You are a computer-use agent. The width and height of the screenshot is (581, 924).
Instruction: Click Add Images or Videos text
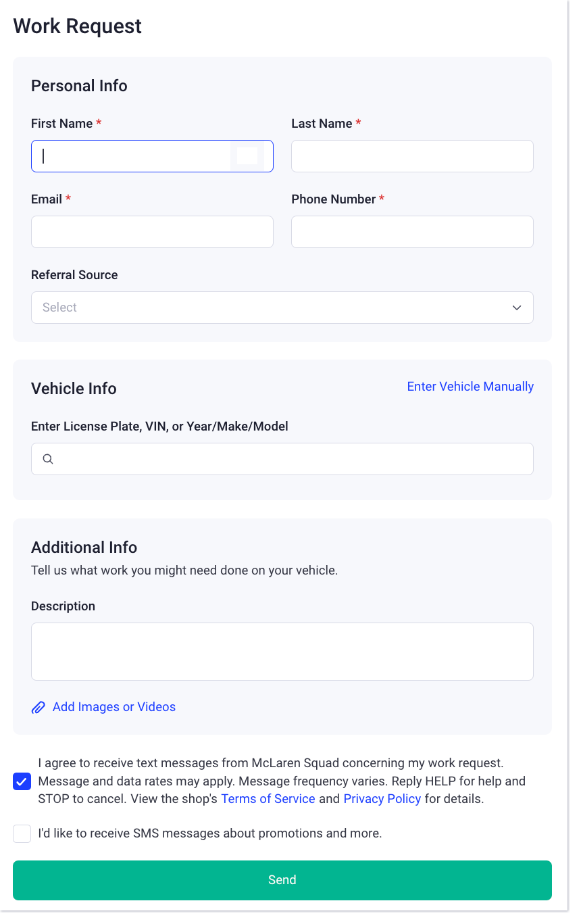point(114,707)
